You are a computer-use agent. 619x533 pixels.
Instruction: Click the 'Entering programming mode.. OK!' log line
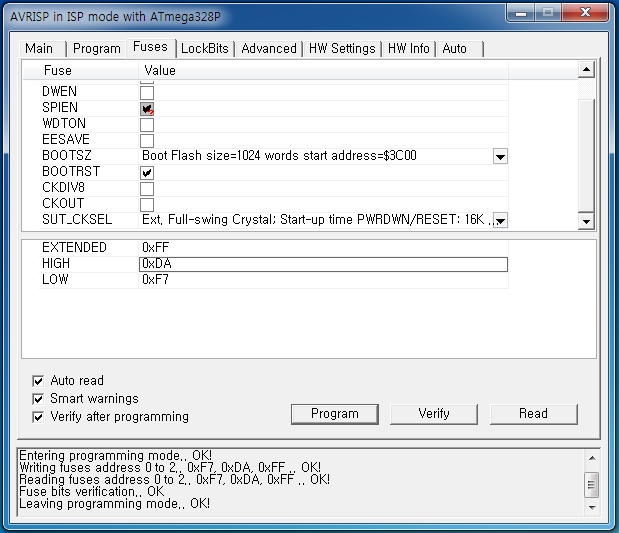point(115,455)
